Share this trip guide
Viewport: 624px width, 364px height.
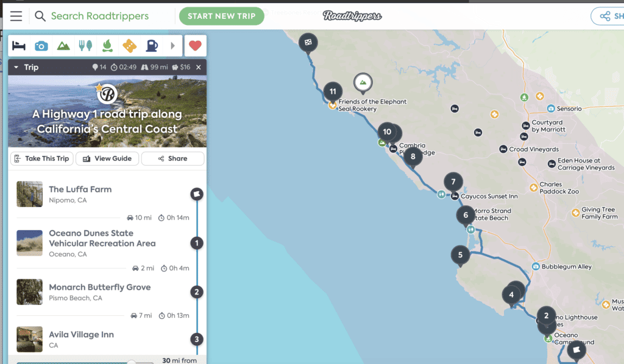pos(172,158)
